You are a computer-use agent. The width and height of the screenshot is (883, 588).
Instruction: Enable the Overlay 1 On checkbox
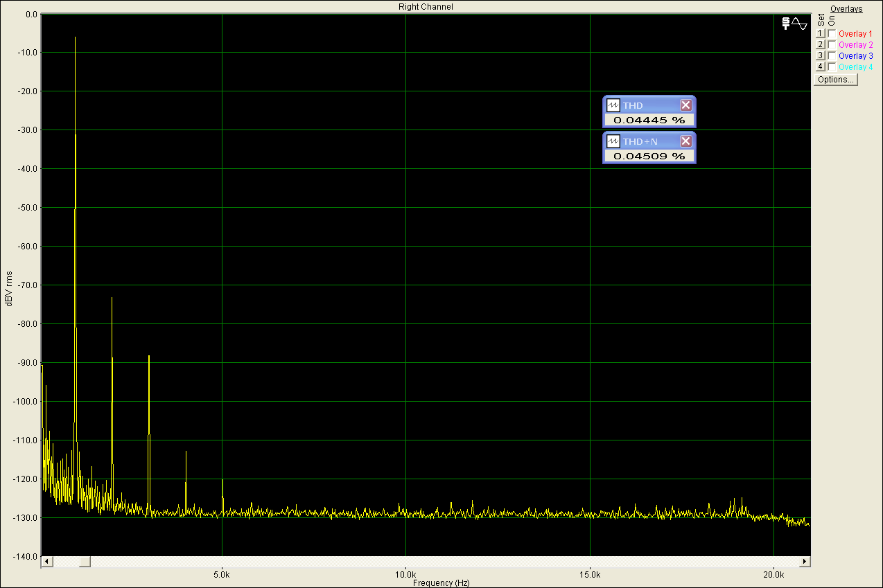tap(832, 33)
